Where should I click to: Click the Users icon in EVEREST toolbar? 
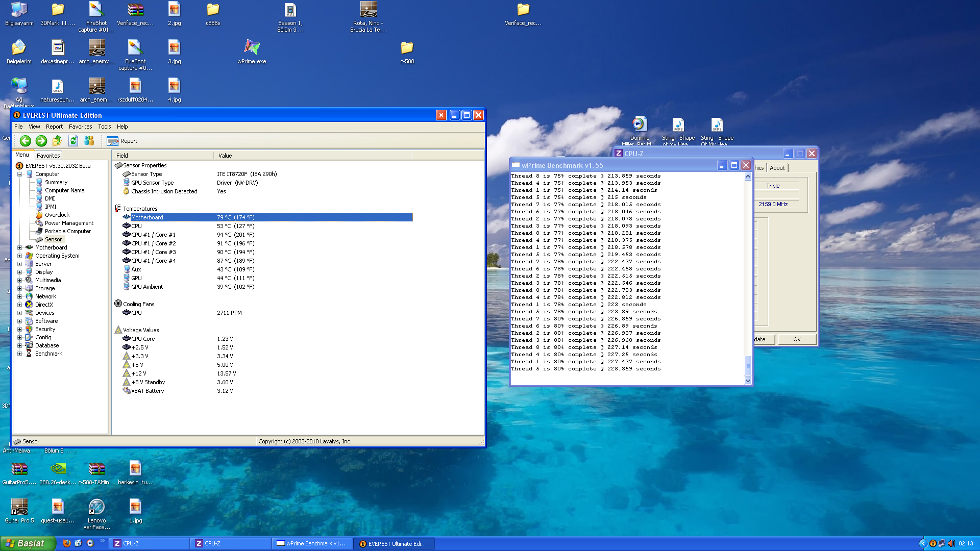(x=89, y=141)
